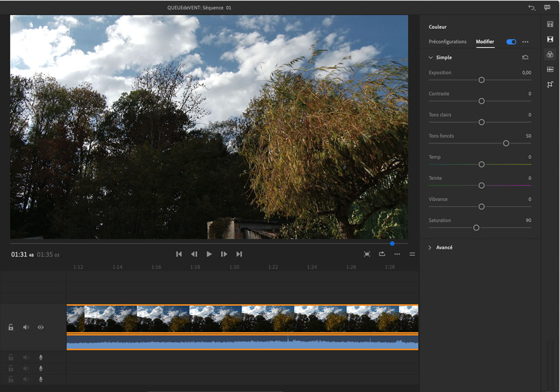Screen dimensions: 560x392
Task: Jump to the end of the sequence
Action: coord(239,254)
